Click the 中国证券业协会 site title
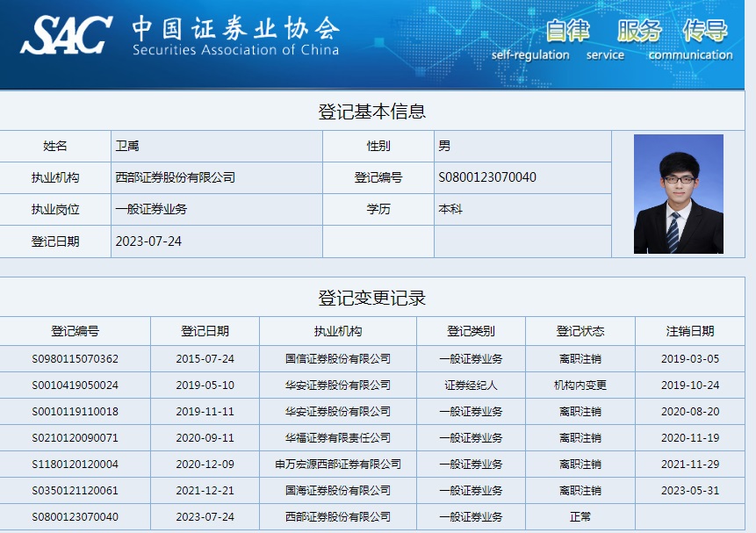The height and width of the screenshot is (533, 756). (235, 28)
